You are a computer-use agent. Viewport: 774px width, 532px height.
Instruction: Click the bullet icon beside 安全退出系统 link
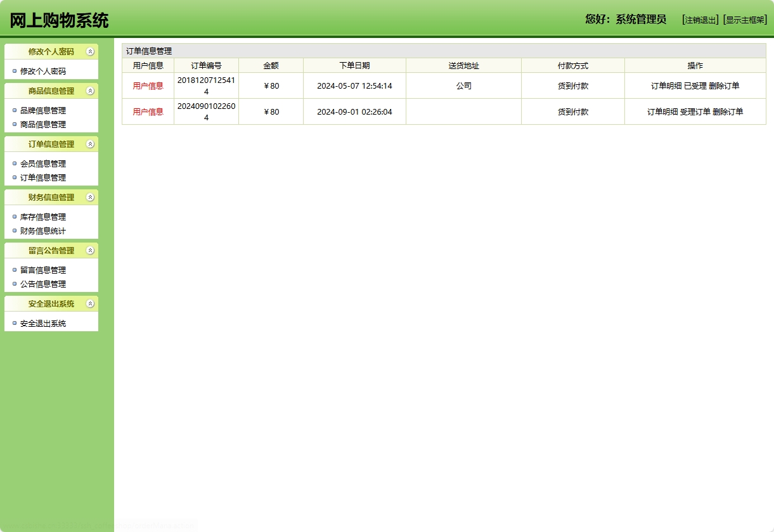point(15,323)
